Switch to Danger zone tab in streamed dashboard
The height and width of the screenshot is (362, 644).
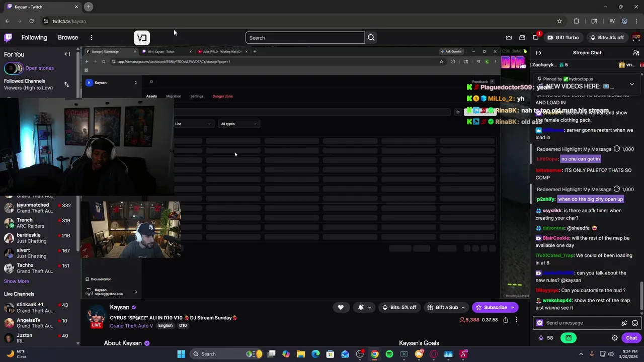pyautogui.click(x=222, y=96)
